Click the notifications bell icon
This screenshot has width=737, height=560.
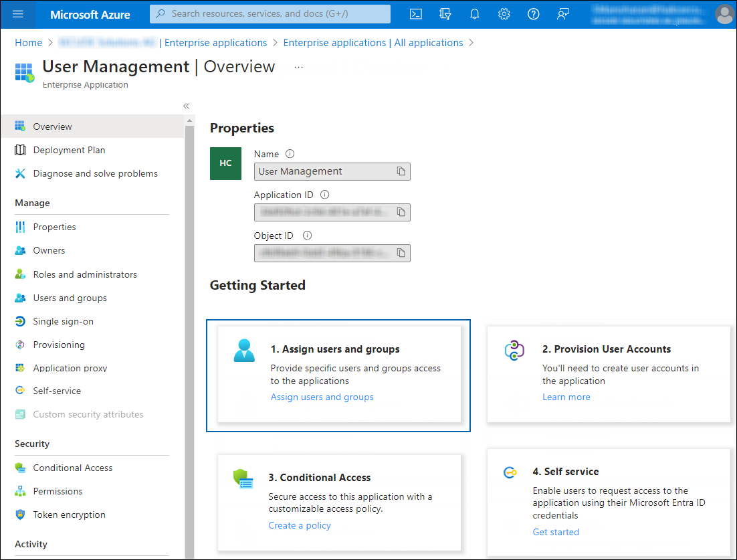[475, 14]
